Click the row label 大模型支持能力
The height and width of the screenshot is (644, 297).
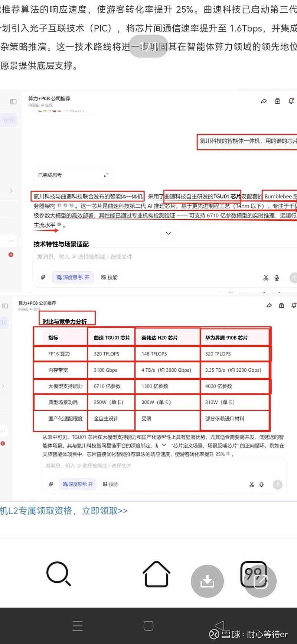pos(65,386)
